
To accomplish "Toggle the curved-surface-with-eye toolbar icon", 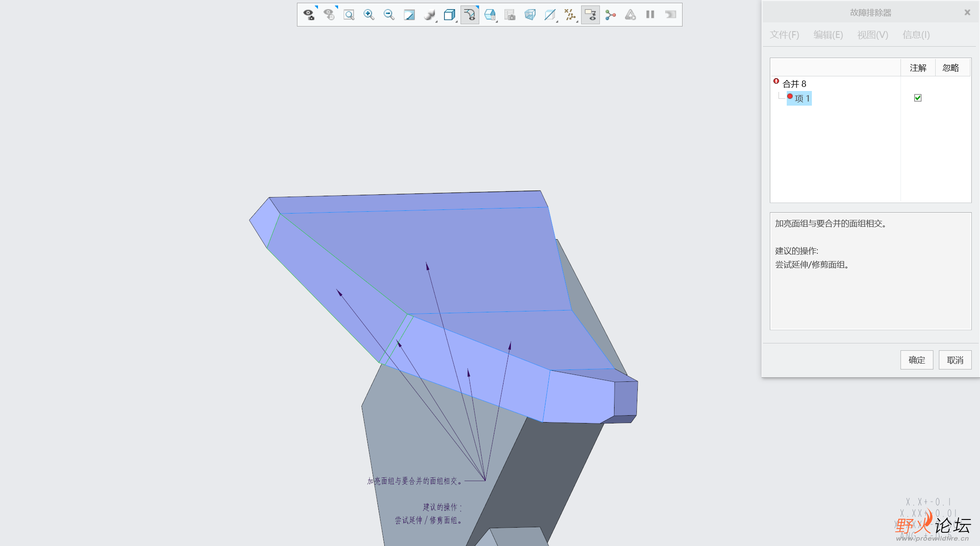I will [470, 15].
